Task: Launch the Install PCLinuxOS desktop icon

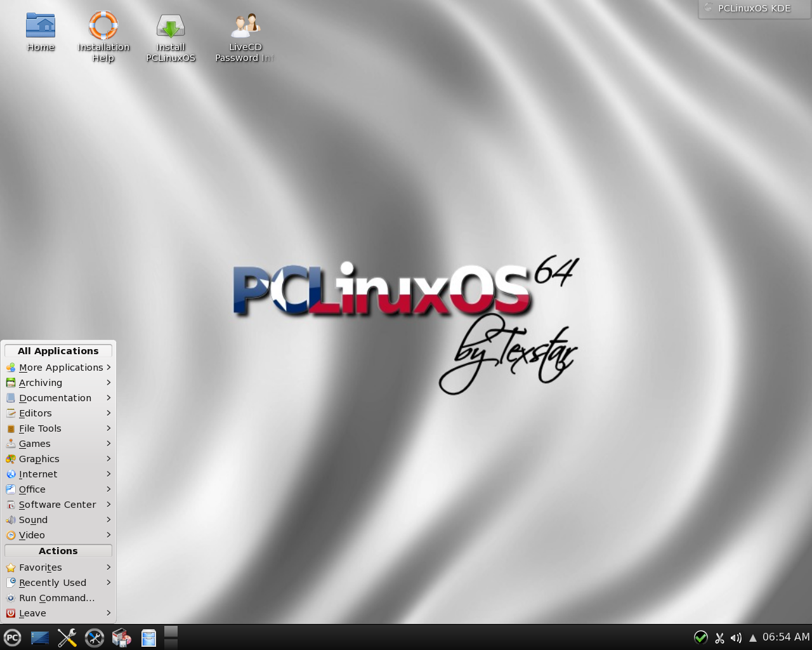Action: pos(171,37)
